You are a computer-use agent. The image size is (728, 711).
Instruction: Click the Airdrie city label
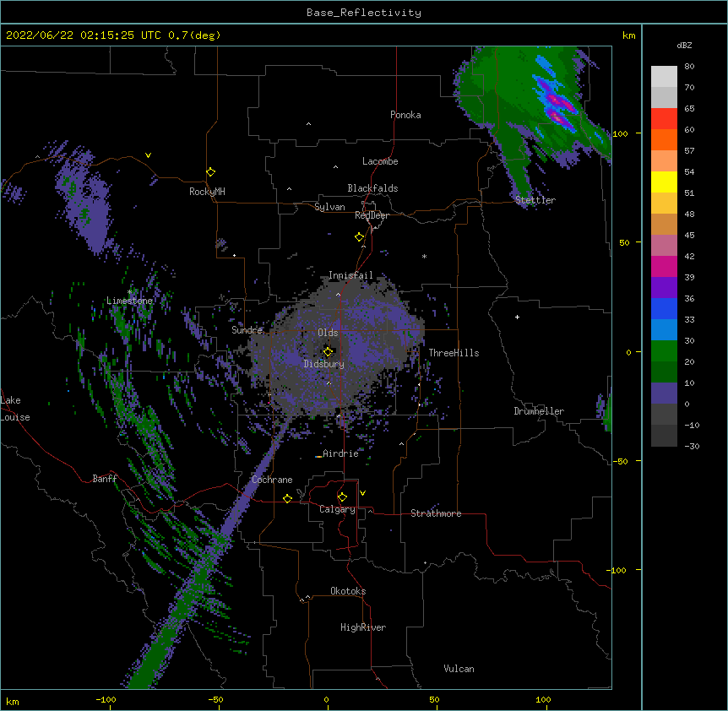coord(340,453)
